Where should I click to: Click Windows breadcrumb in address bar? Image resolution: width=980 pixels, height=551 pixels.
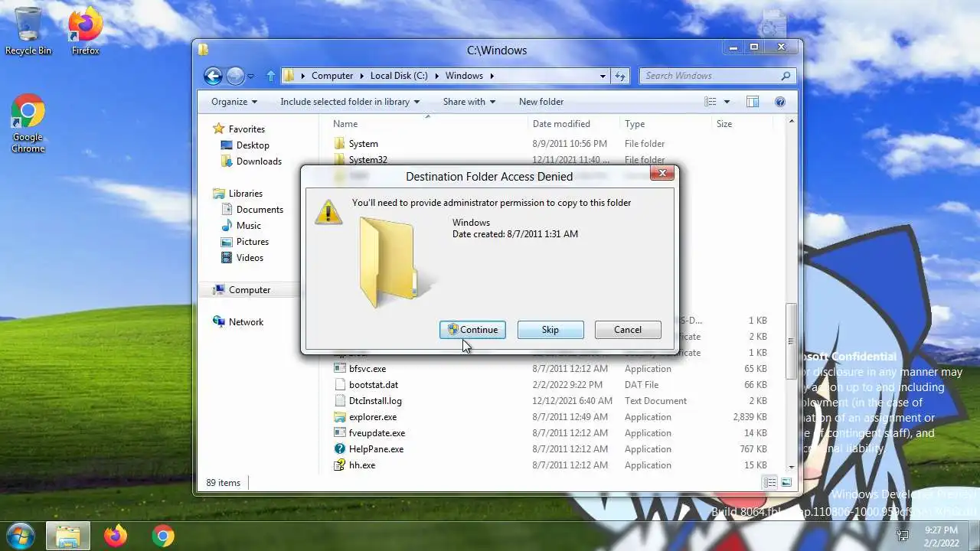464,76
